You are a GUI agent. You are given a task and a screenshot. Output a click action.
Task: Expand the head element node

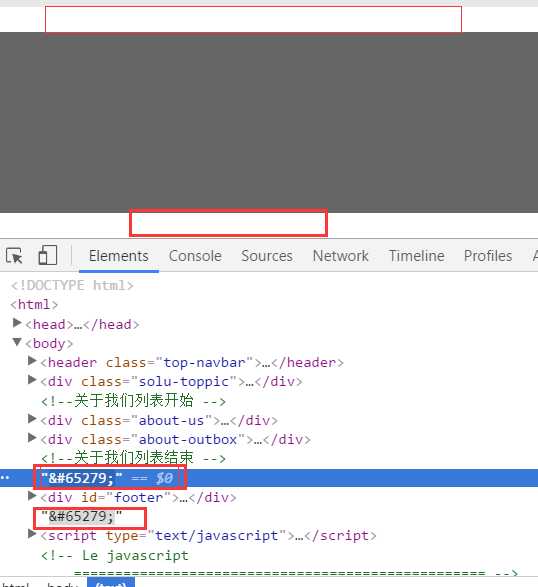tap(17, 323)
